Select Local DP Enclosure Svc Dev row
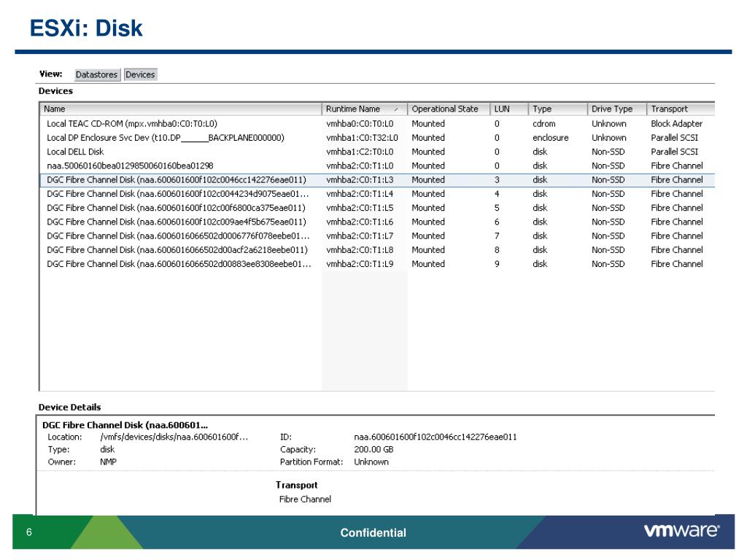Screen dimensions: 747x560 [x=377, y=138]
